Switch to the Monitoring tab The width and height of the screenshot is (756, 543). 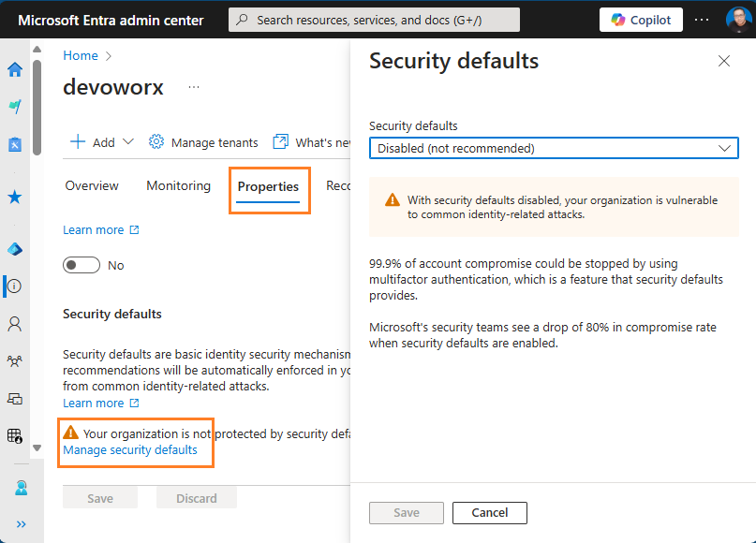(178, 185)
